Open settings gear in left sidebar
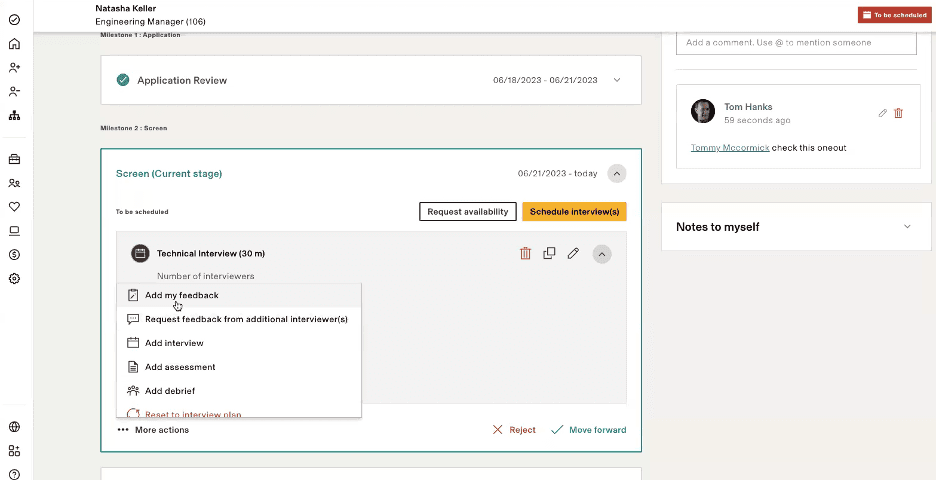936x480 pixels. (x=14, y=279)
